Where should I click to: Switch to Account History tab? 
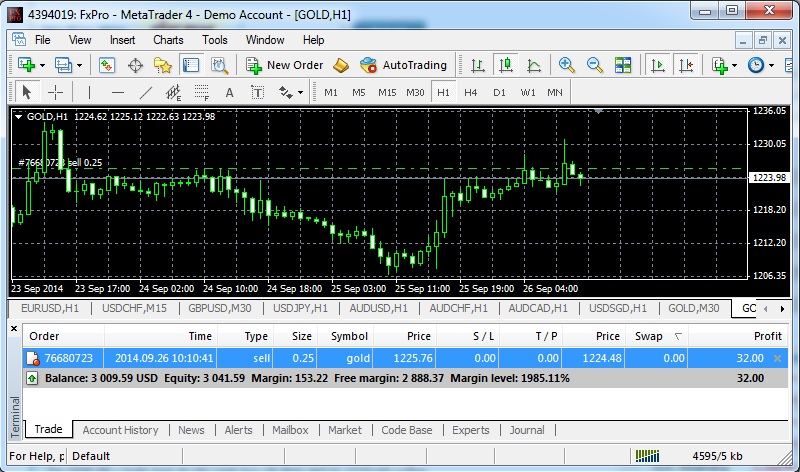point(120,430)
